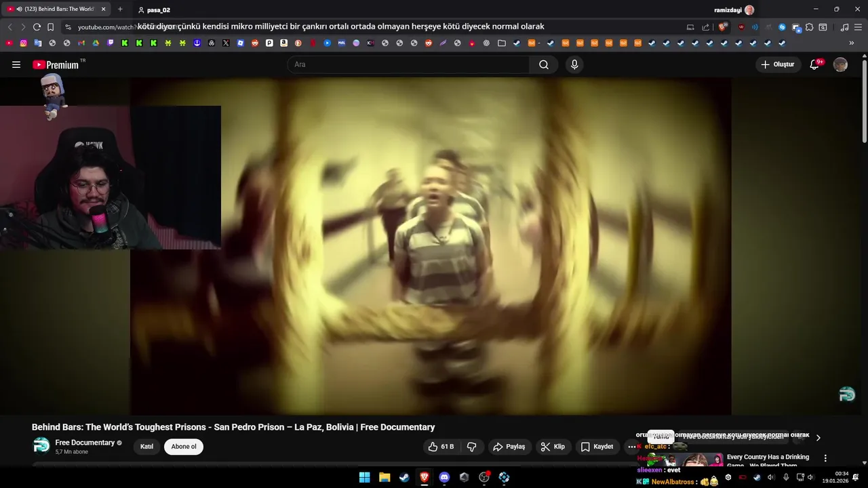The height and width of the screenshot is (488, 868).
Task: Bookmark this page with the bookmark icon
Action: [x=50, y=27]
